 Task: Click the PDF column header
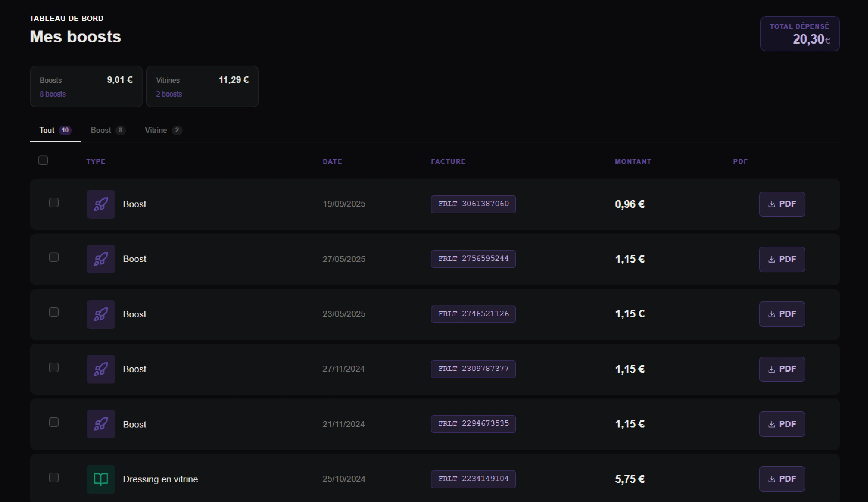[740, 161]
